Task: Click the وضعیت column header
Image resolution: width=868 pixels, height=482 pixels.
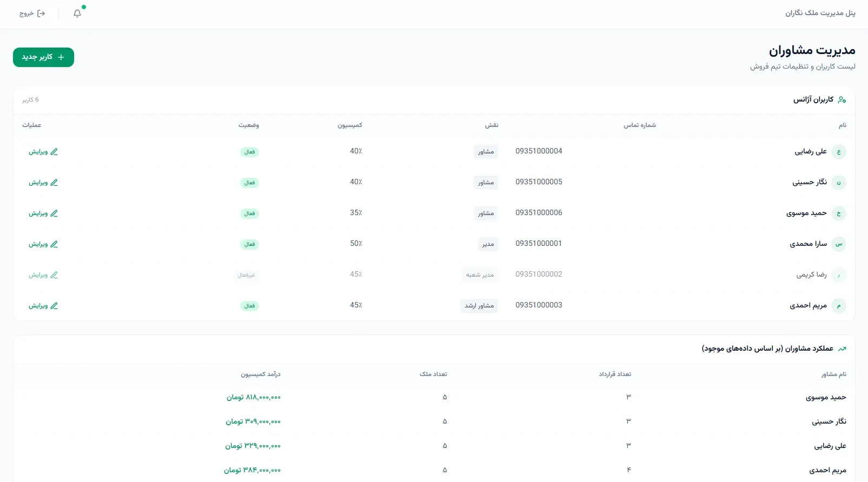Action: coord(249,125)
